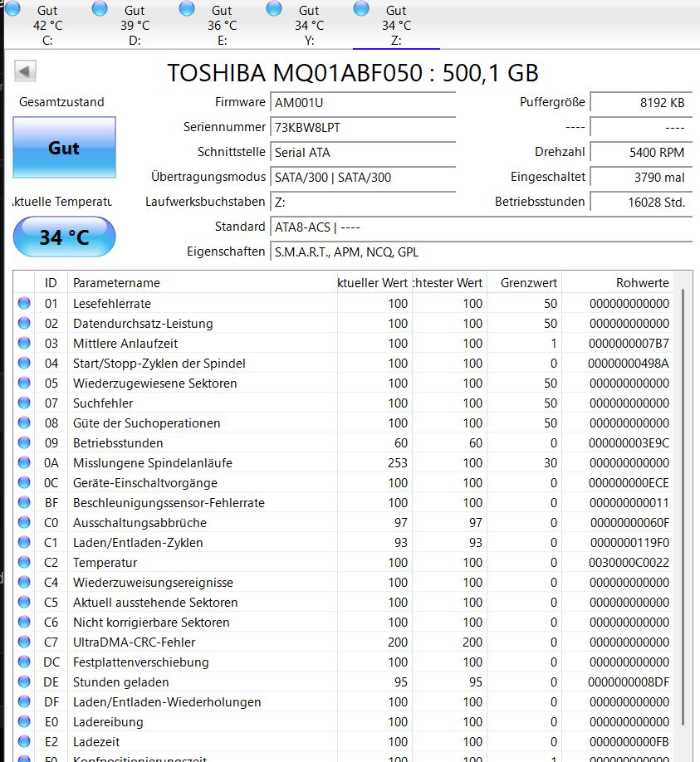Click the Standard field ATA8-ACS
Image resolution: width=700 pixels, height=762 pixels.
tap(481, 227)
